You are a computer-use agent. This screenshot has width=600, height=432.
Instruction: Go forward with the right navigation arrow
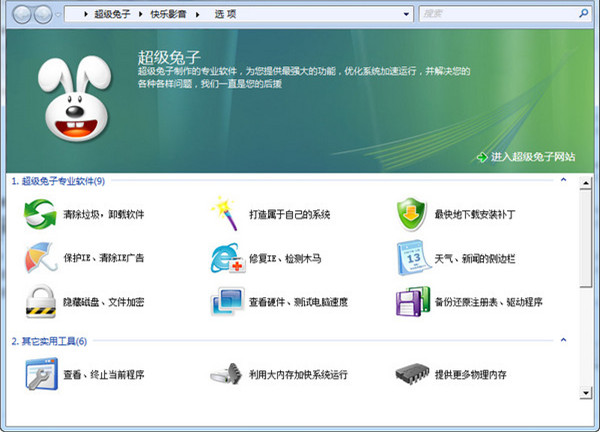coord(43,15)
